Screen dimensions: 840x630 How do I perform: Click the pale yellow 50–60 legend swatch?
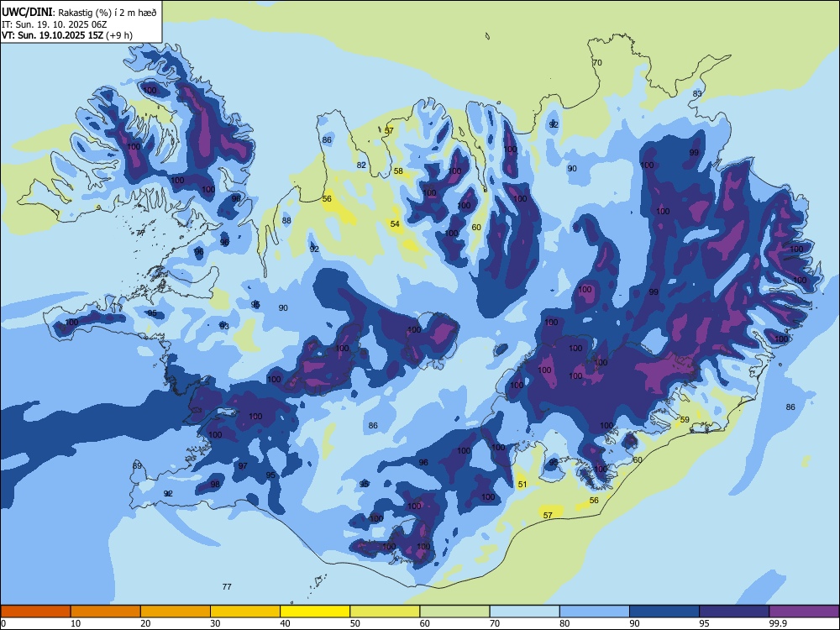(385, 612)
